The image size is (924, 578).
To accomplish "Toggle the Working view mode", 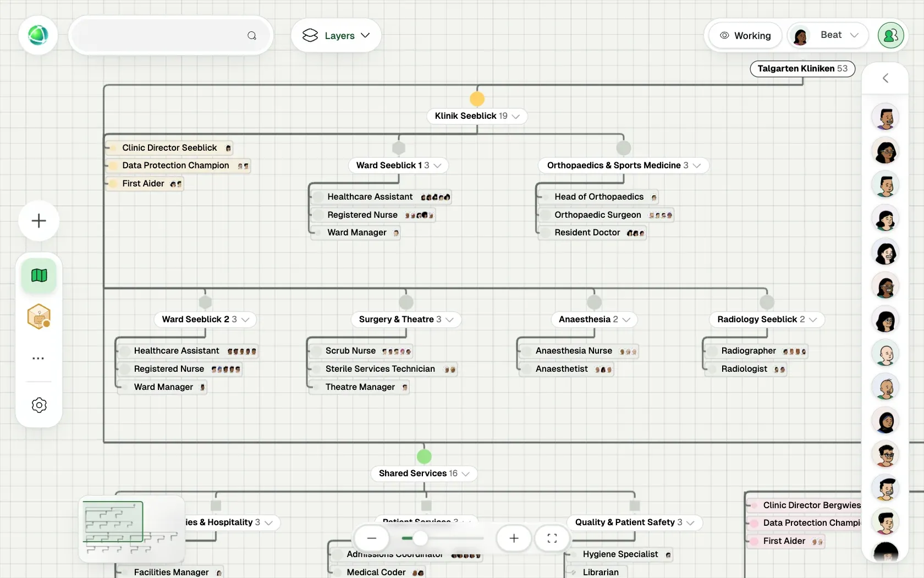I will pyautogui.click(x=745, y=35).
